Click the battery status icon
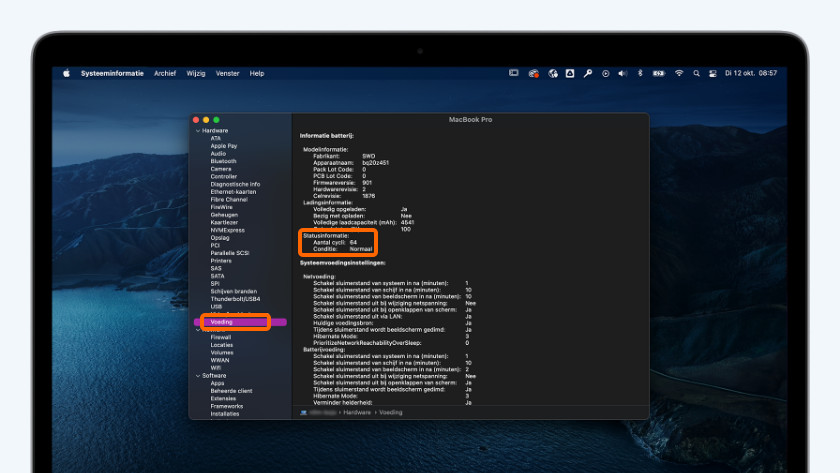Image resolution: width=840 pixels, height=473 pixels. point(659,73)
